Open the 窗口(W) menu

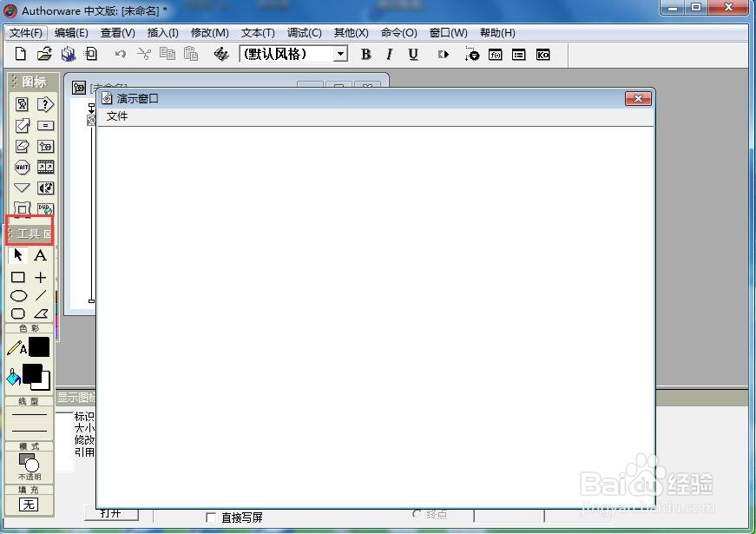[x=449, y=33]
